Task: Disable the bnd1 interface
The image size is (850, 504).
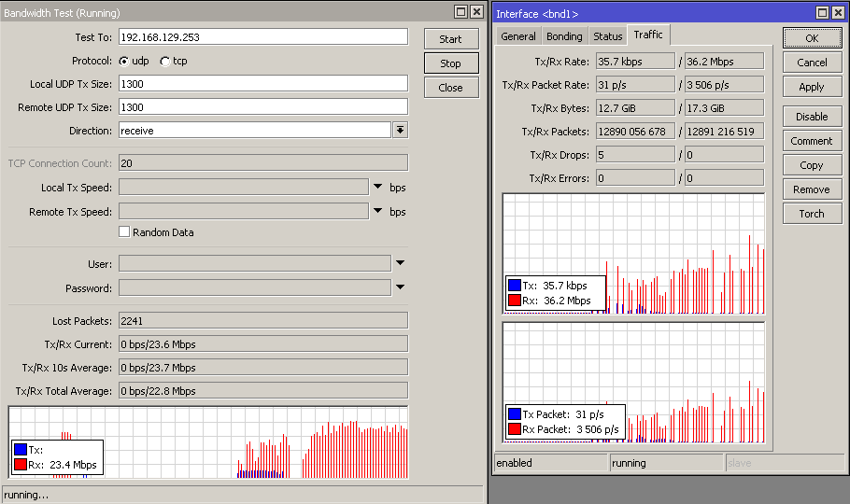Action: point(812,117)
